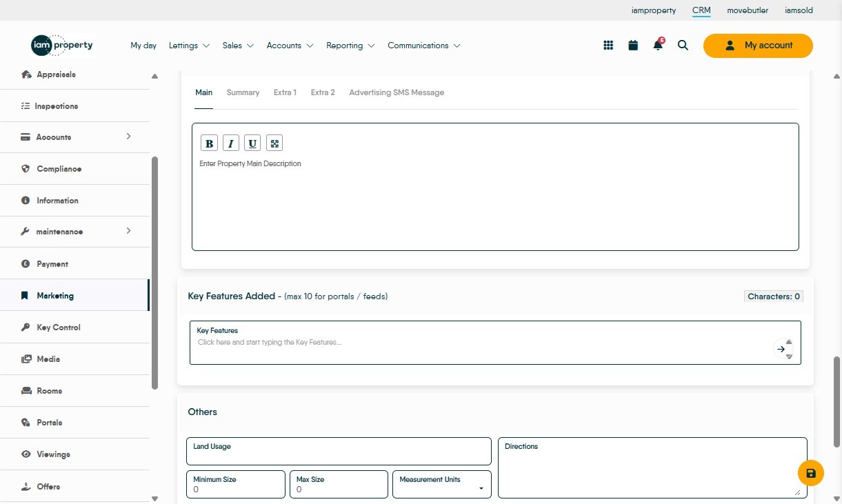The height and width of the screenshot is (504, 842).
Task: Click the Inspections checklist icon
Action: [26, 106]
